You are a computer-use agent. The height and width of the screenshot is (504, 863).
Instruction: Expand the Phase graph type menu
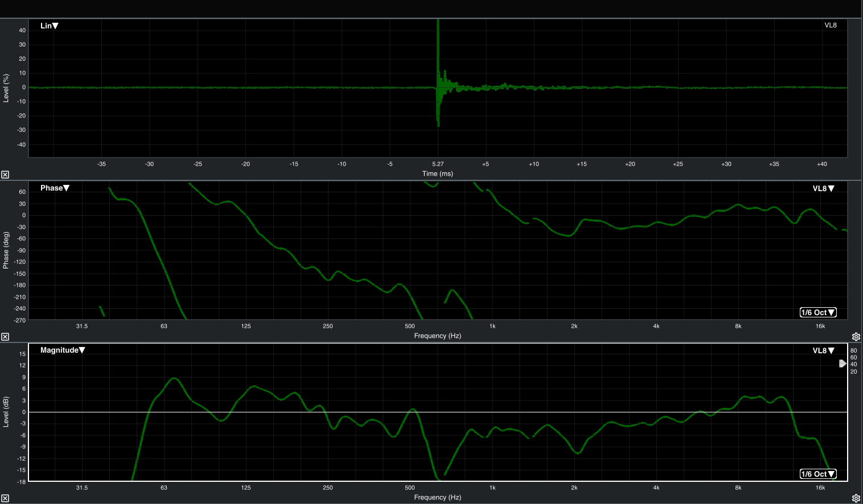tap(55, 188)
